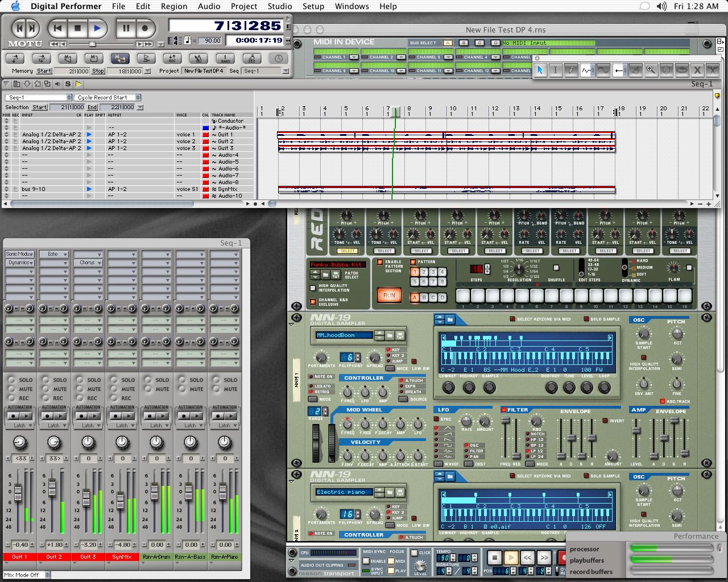Click the yellow auto-scroll play icon
The image size is (728, 582).
78,84
